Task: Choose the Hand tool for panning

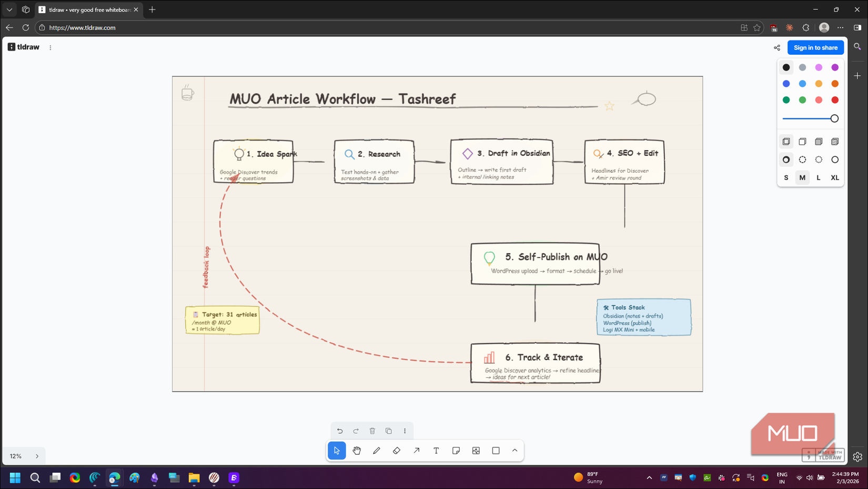Action: pos(357,451)
